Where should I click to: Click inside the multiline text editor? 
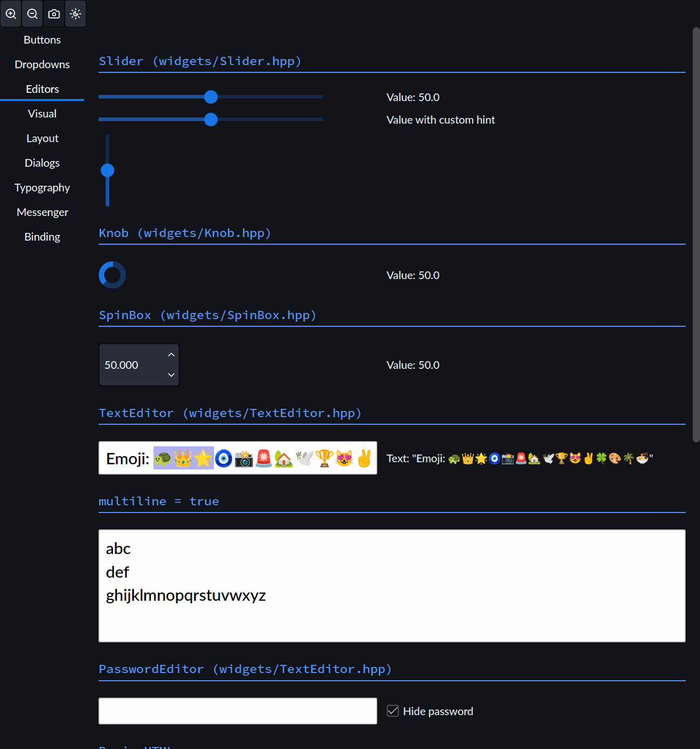point(392,586)
